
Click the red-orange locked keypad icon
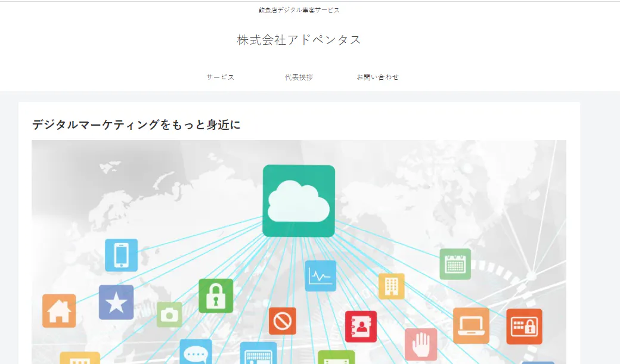pyautogui.click(x=524, y=326)
